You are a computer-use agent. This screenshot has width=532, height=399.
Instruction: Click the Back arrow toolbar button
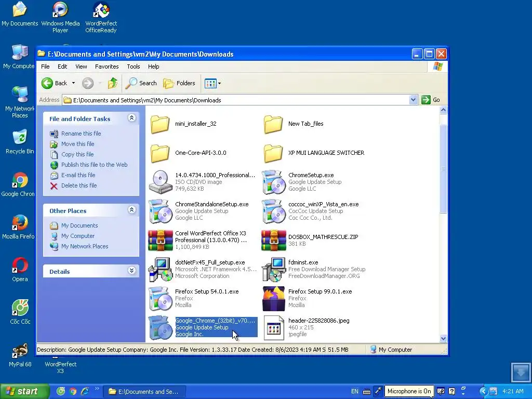point(54,83)
